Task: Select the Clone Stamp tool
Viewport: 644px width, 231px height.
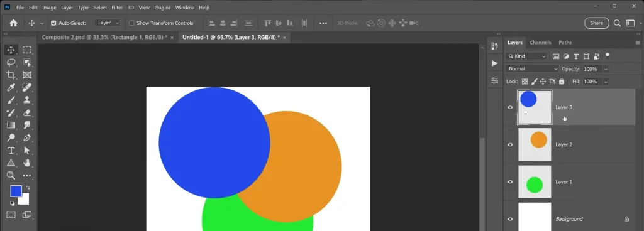Action: 27,100
